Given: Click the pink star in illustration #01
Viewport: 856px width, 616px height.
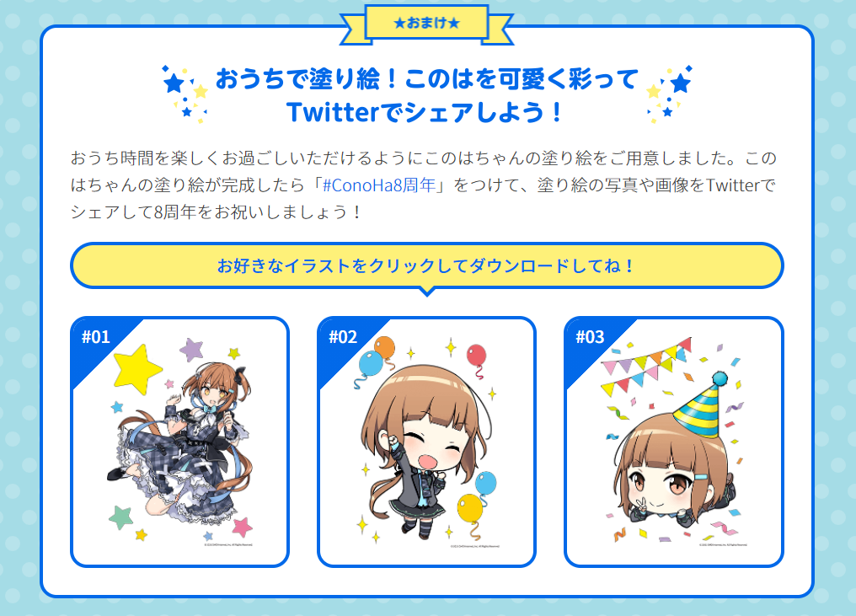Looking at the screenshot, I should coord(242,528).
